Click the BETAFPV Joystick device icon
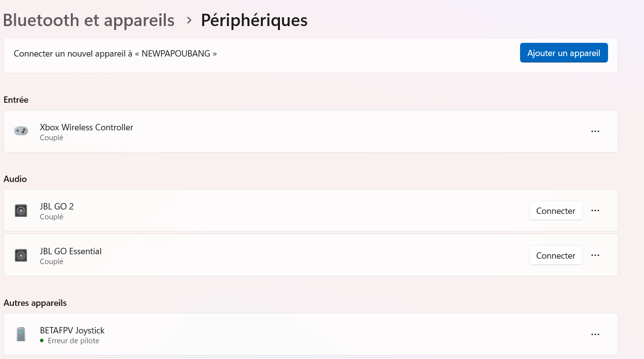Screen dimensions: 644x359 tap(21, 334)
